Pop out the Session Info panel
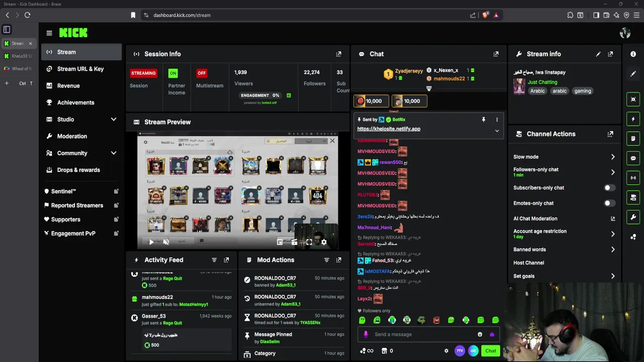This screenshot has width=644, height=362. pos(339,54)
